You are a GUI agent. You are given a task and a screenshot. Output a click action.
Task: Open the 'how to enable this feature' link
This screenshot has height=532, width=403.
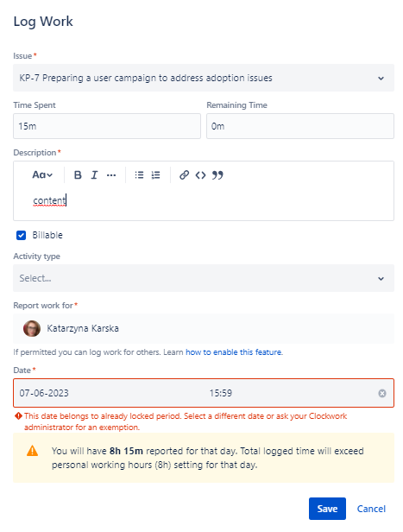234,352
